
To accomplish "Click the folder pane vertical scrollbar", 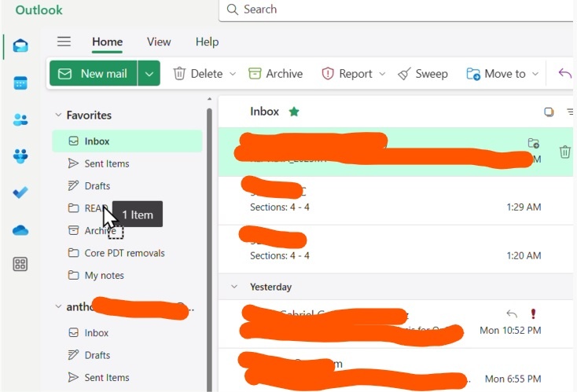I will [209, 250].
